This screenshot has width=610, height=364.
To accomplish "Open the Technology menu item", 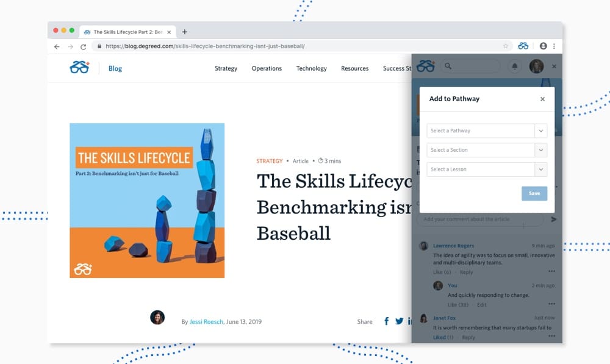I will tap(311, 68).
